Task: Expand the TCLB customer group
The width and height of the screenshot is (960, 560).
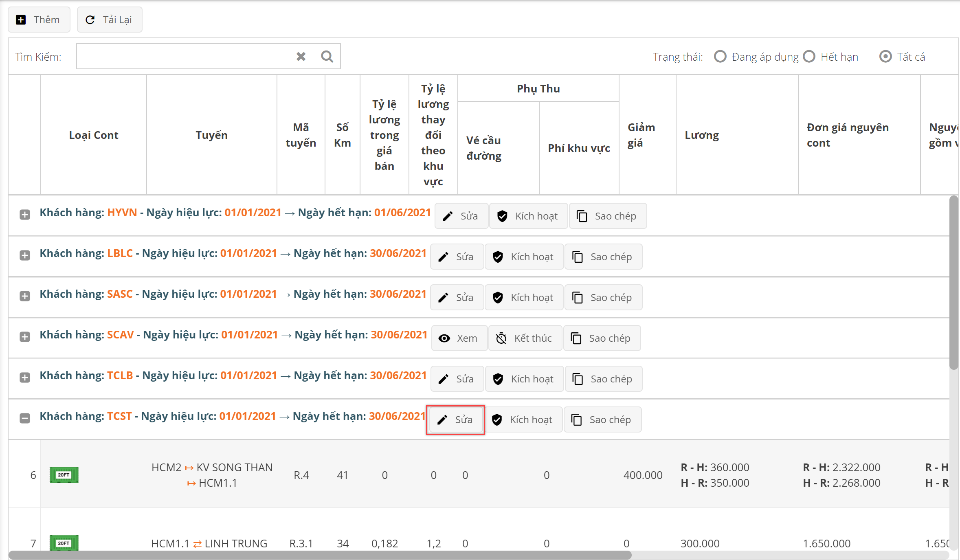Action: coord(25,378)
